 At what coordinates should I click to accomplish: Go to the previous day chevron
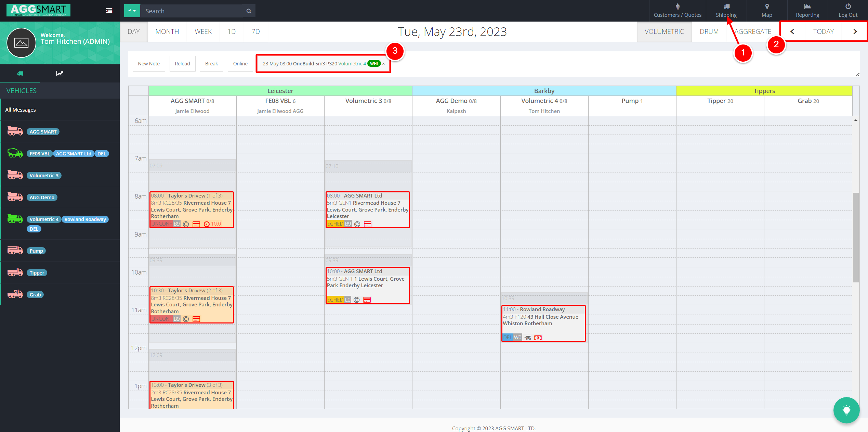click(792, 31)
